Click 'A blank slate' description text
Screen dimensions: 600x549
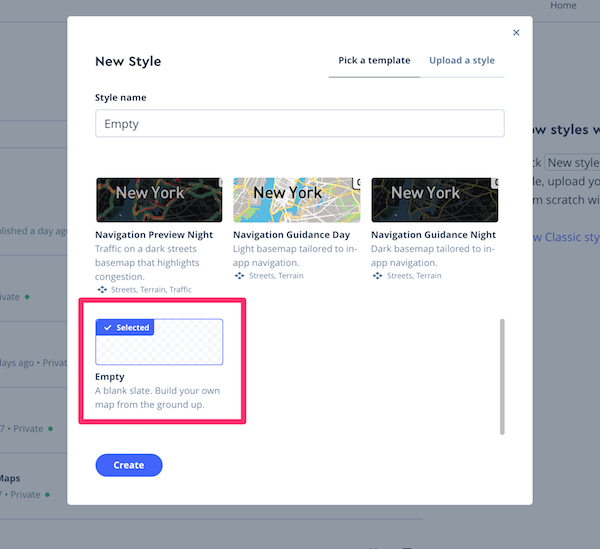(x=157, y=397)
